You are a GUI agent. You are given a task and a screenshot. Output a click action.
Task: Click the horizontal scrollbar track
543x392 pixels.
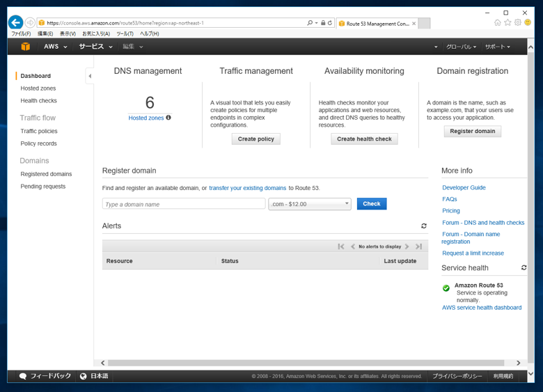pos(306,363)
